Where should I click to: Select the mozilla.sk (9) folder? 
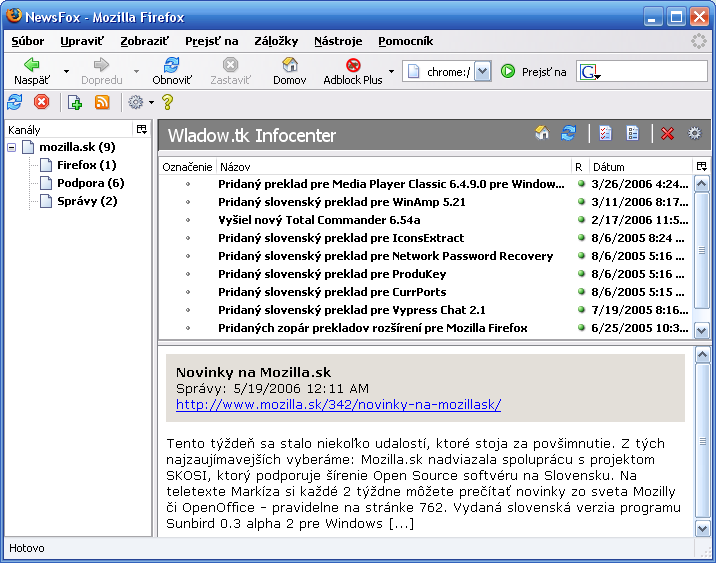click(77, 147)
